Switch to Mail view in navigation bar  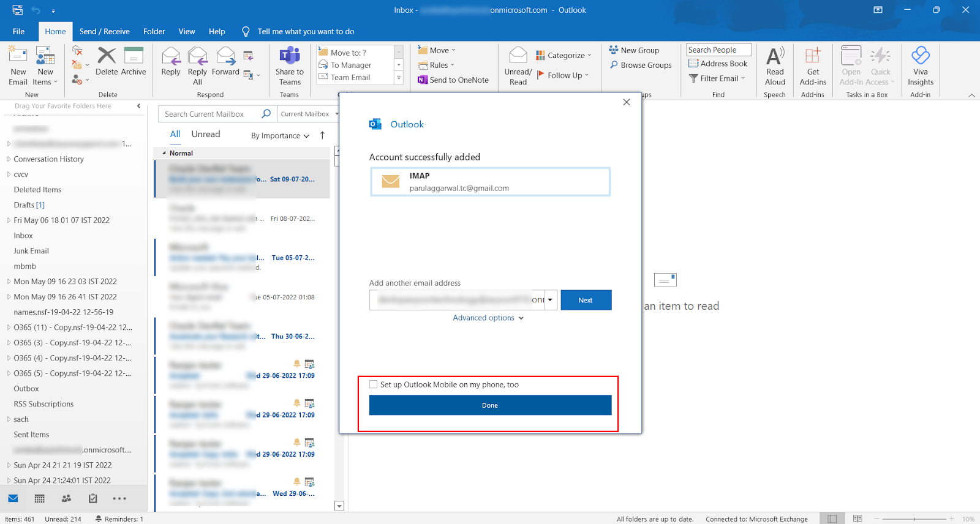click(x=13, y=498)
